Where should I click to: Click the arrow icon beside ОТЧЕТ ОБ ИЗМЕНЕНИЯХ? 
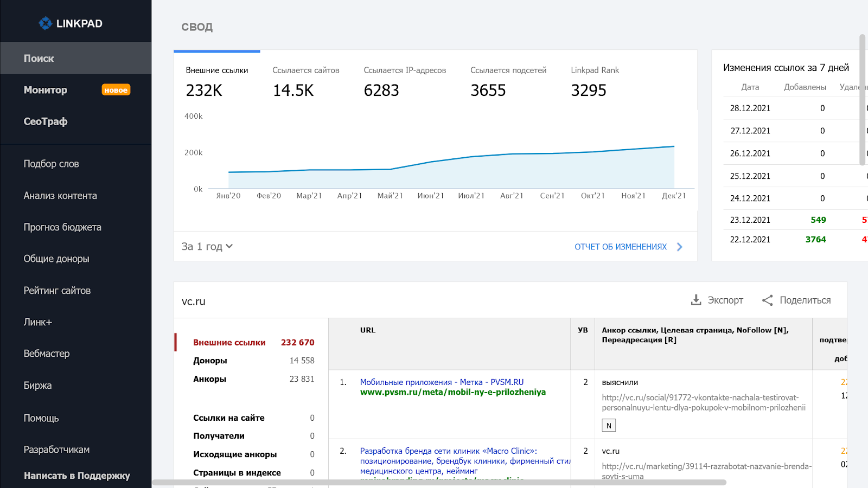pyautogui.click(x=680, y=247)
